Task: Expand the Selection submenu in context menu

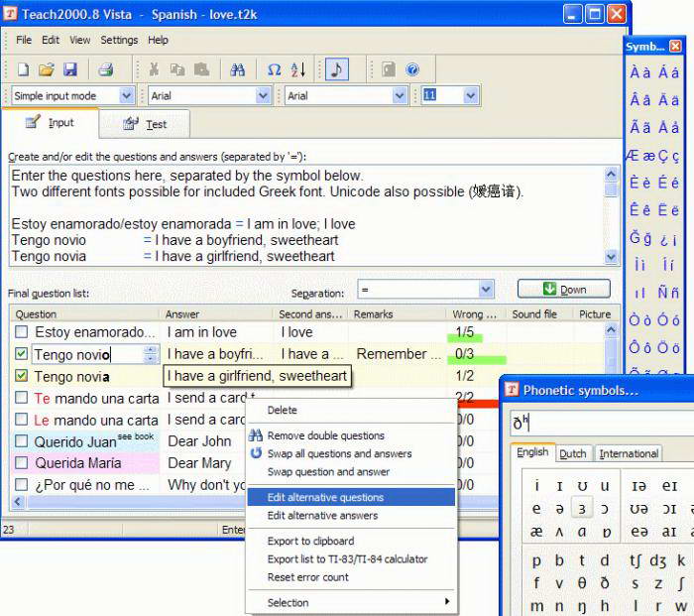Action: [351, 602]
